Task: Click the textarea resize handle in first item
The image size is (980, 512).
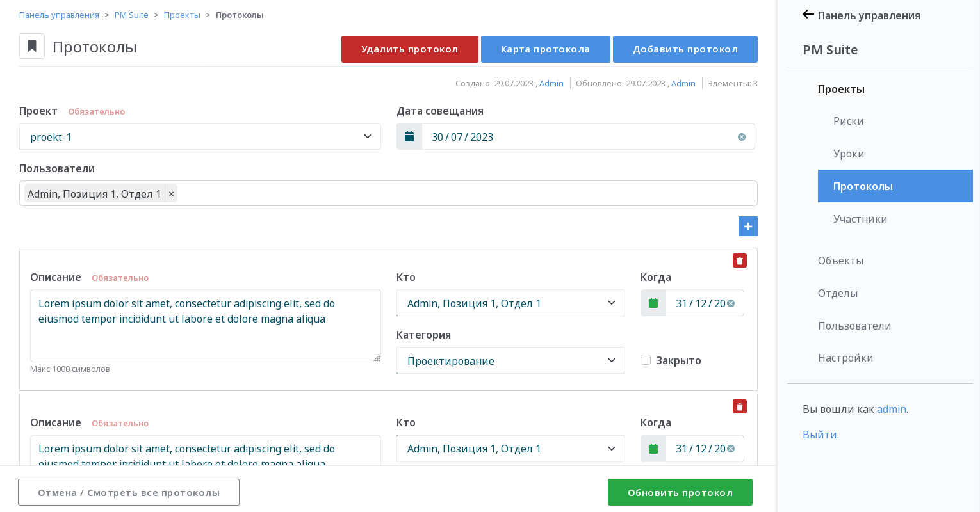Action: (377, 358)
